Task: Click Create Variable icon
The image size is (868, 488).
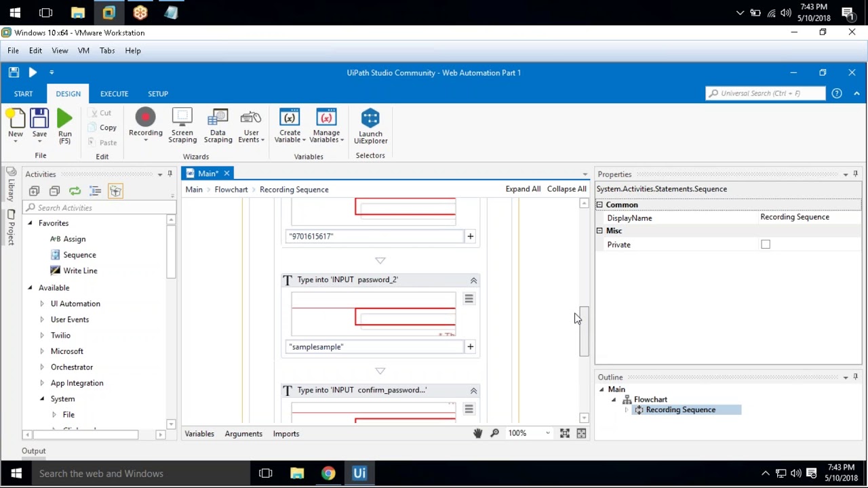Action: click(x=290, y=118)
